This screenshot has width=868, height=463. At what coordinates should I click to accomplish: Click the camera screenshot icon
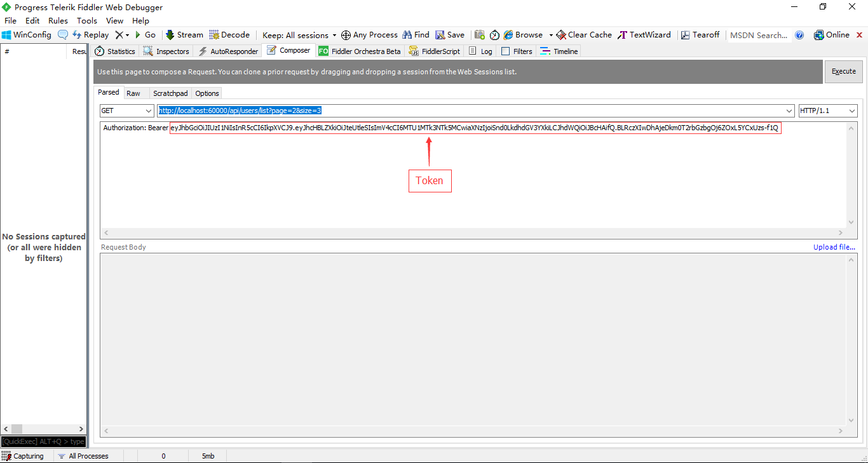click(x=480, y=35)
